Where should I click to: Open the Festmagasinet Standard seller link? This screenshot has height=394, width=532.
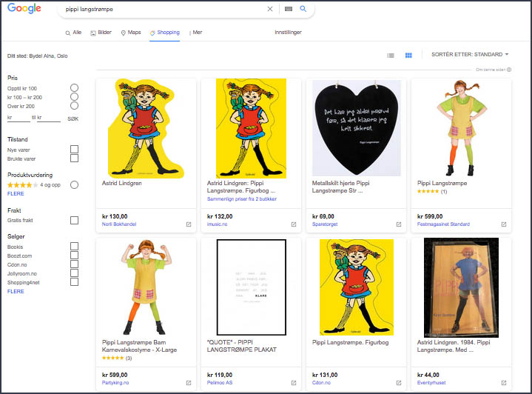coord(443,224)
